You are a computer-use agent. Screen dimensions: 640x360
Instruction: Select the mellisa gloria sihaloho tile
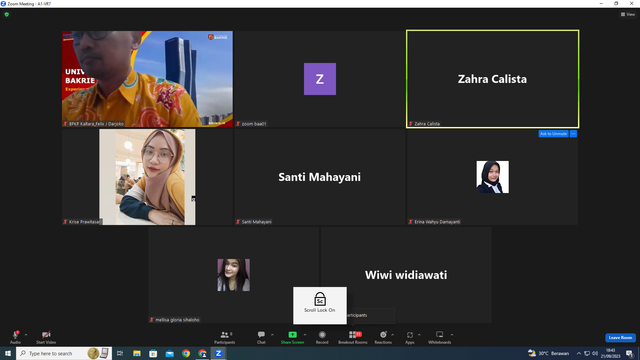click(x=233, y=275)
